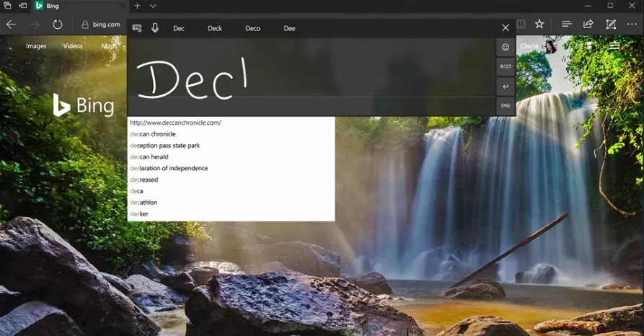Click the lock icon beside bing.com
Image resolution: width=644 pixels, height=336 pixels.
coord(85,25)
